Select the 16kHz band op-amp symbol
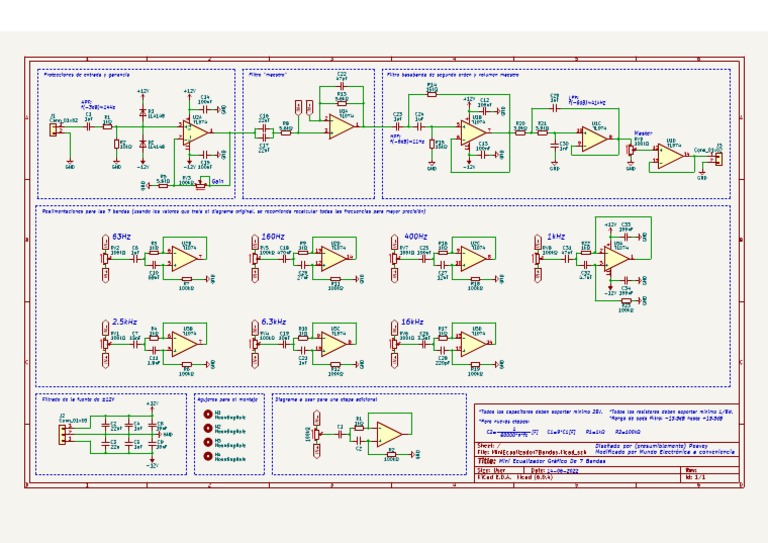 click(473, 343)
